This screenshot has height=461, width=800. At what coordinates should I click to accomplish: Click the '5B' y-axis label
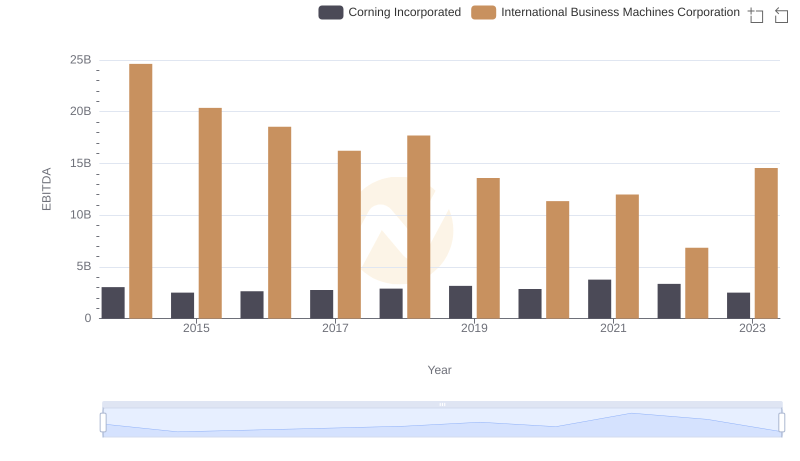pyautogui.click(x=84, y=266)
